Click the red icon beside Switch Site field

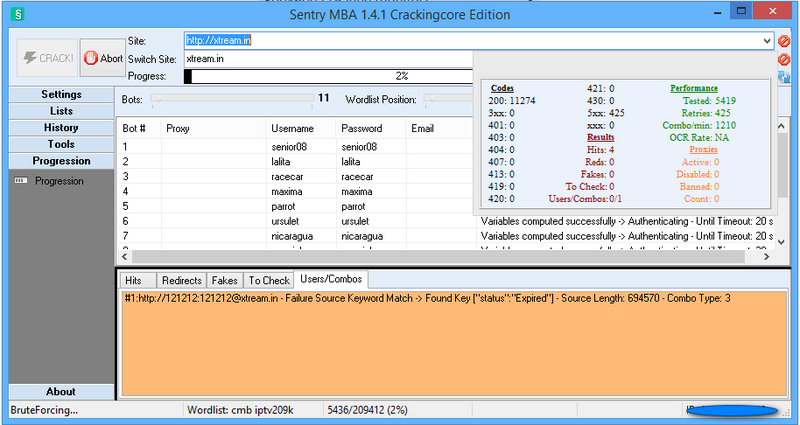pyautogui.click(x=784, y=59)
